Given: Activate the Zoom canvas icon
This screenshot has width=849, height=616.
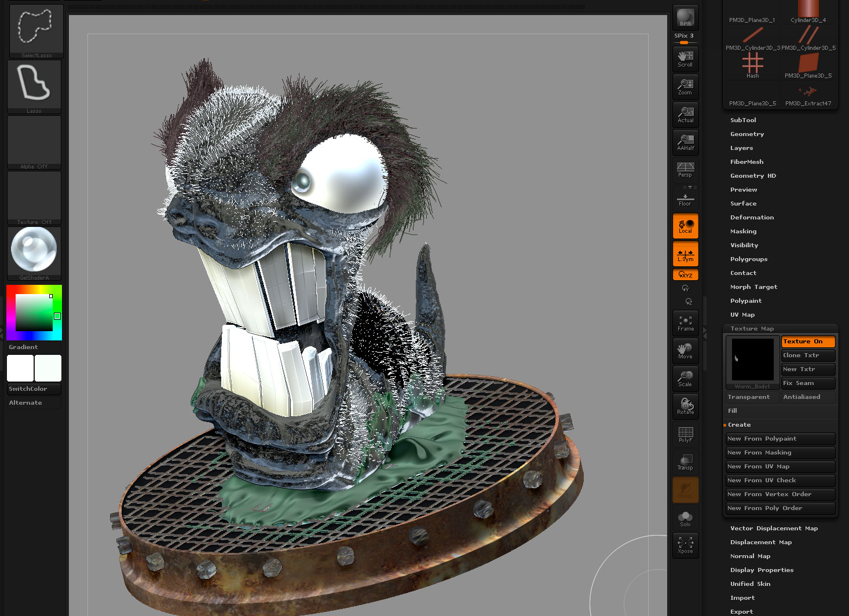Looking at the screenshot, I should point(685,86).
